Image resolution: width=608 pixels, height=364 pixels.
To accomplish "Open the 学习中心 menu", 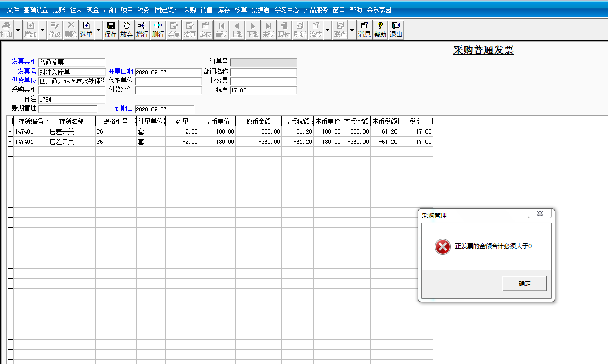I will (x=287, y=10).
